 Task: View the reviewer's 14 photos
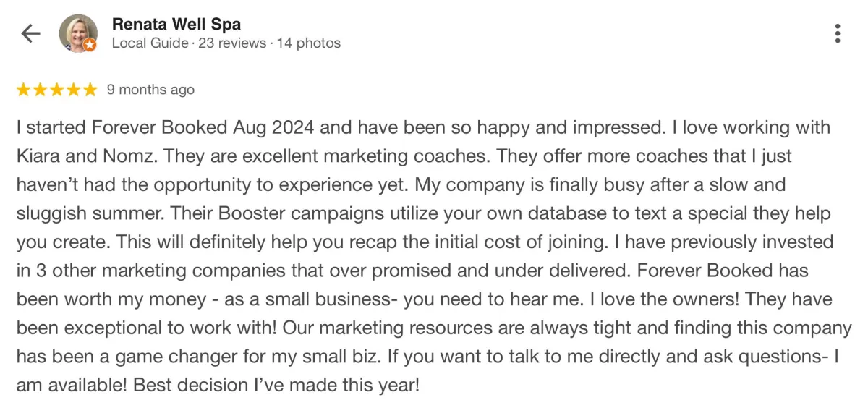click(309, 43)
